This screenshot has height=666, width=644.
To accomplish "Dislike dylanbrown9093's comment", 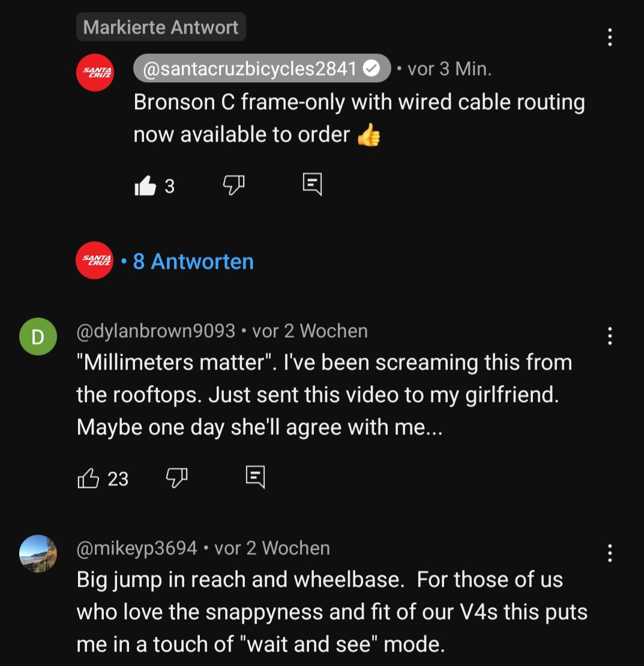I will pos(176,478).
